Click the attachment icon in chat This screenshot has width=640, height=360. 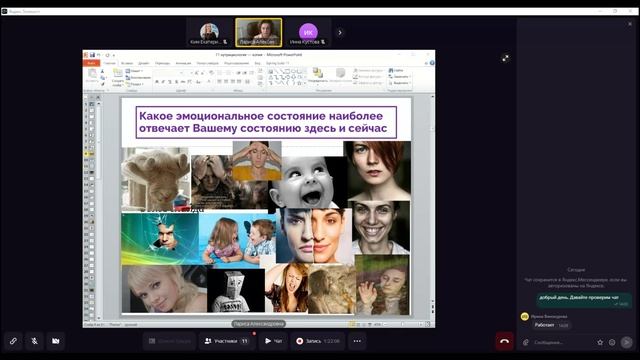pos(526,342)
